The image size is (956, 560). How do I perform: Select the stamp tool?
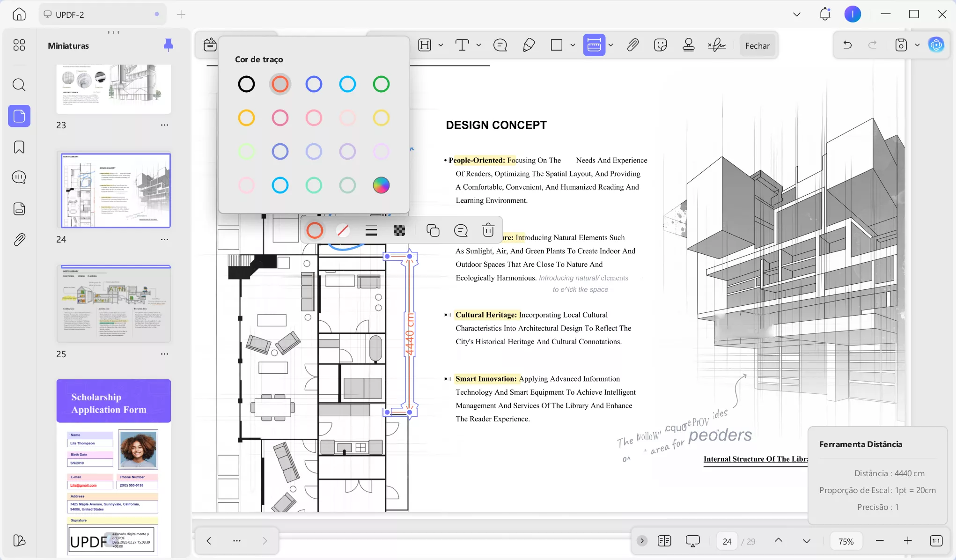(688, 45)
